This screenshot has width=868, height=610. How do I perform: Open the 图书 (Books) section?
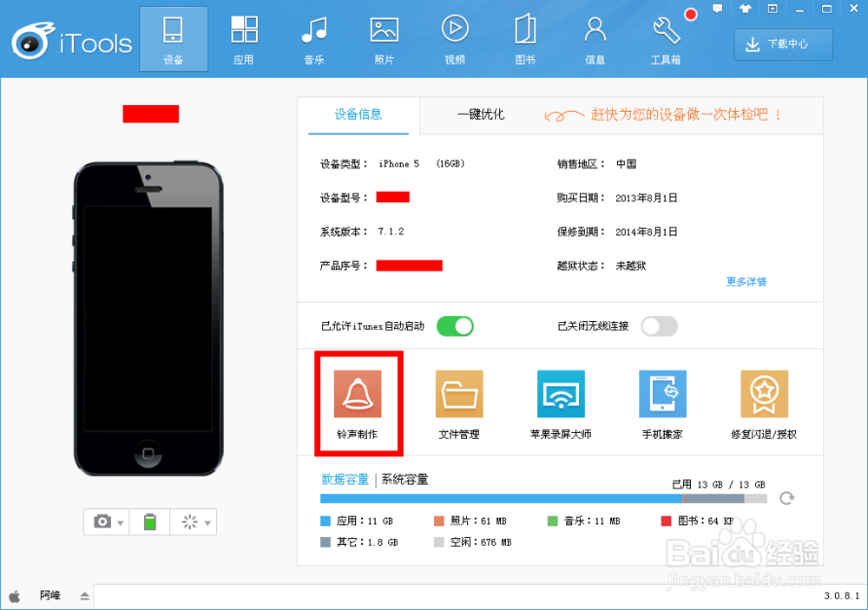click(525, 39)
